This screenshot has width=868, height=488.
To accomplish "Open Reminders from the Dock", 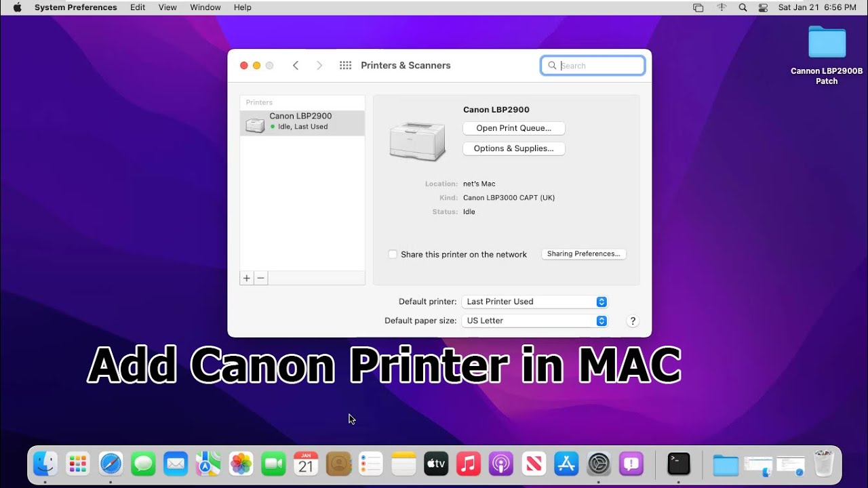I will pos(371,464).
